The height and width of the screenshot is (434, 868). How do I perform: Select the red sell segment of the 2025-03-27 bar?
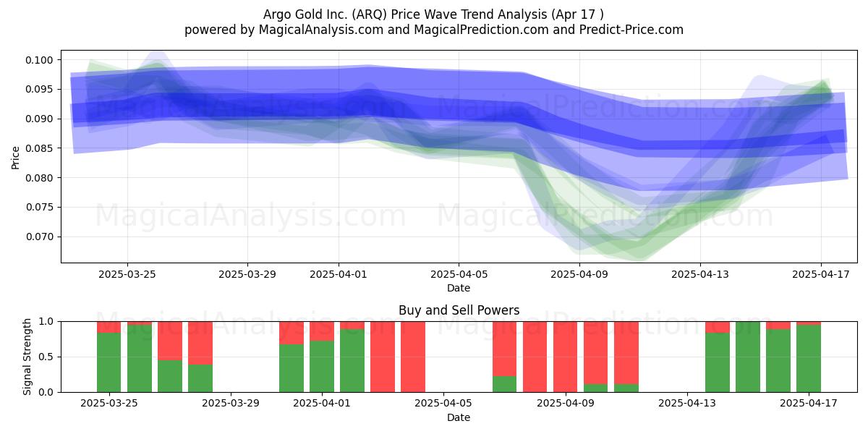coord(169,341)
